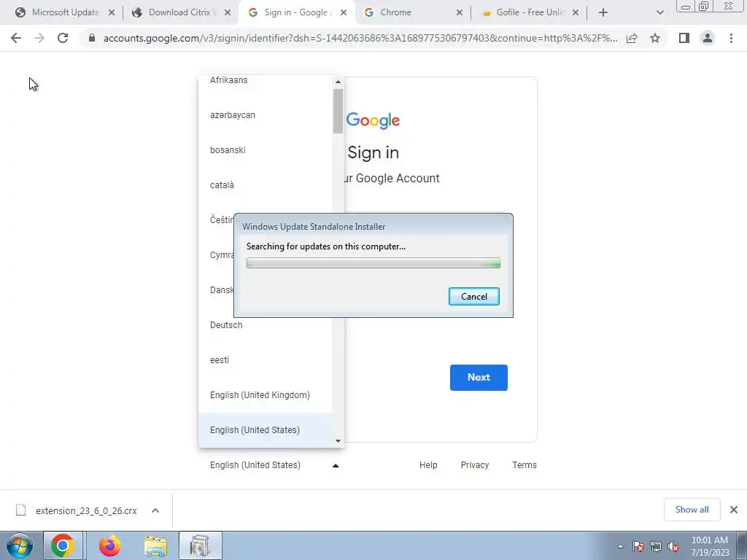747x560 pixels.
Task: Select eesti language option
Action: [x=265, y=360]
